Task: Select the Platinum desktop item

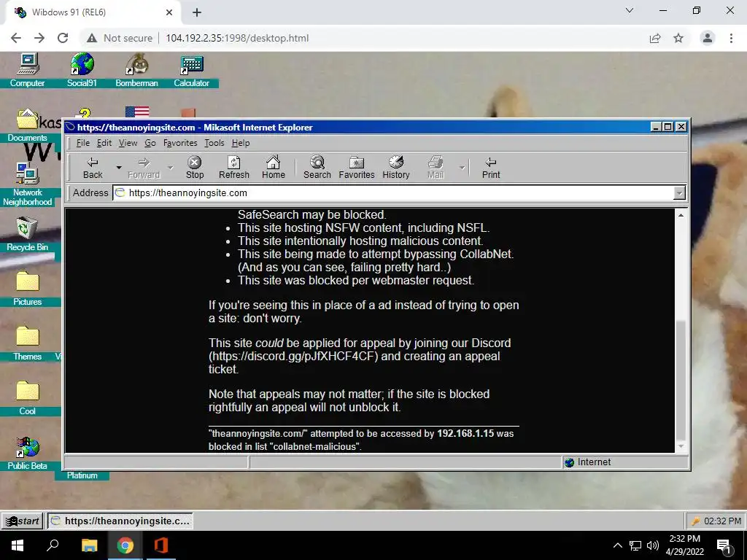Action: pos(82,475)
